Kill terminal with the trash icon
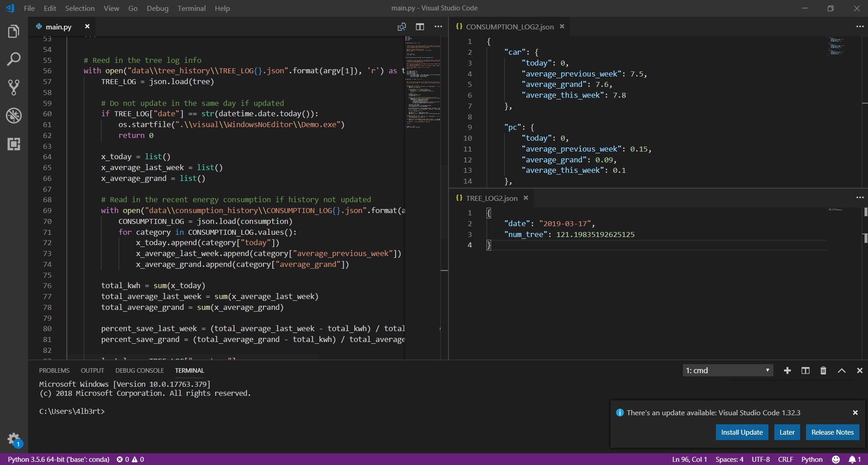 pyautogui.click(x=823, y=370)
